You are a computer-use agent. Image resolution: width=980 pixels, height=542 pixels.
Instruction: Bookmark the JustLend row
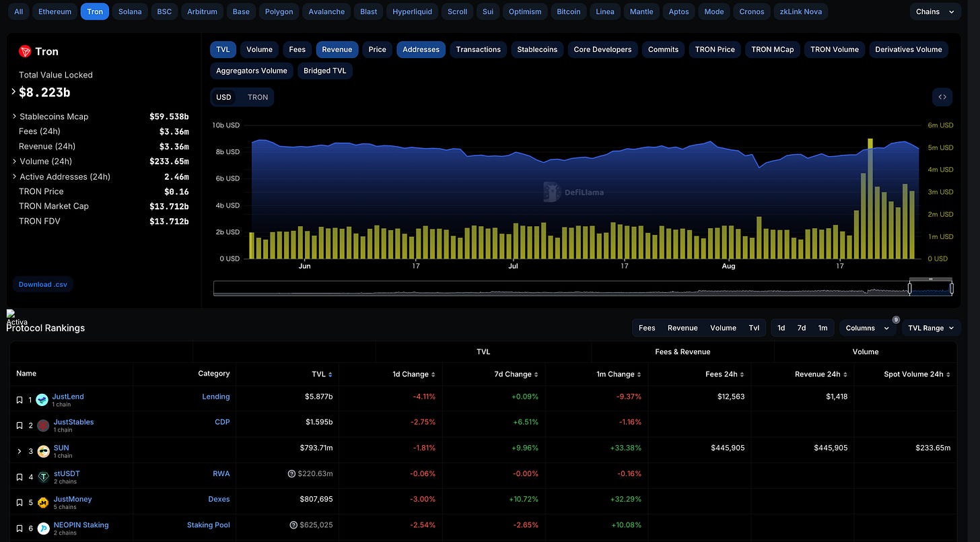tap(20, 400)
